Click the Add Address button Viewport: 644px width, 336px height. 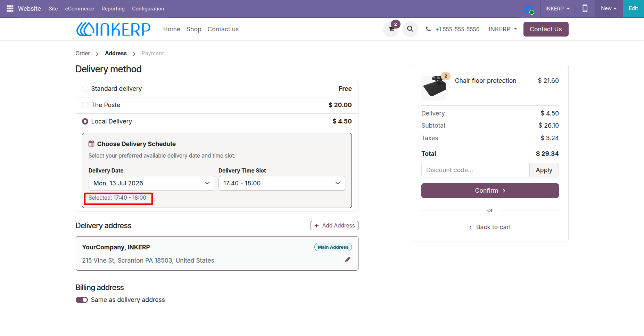click(x=334, y=226)
